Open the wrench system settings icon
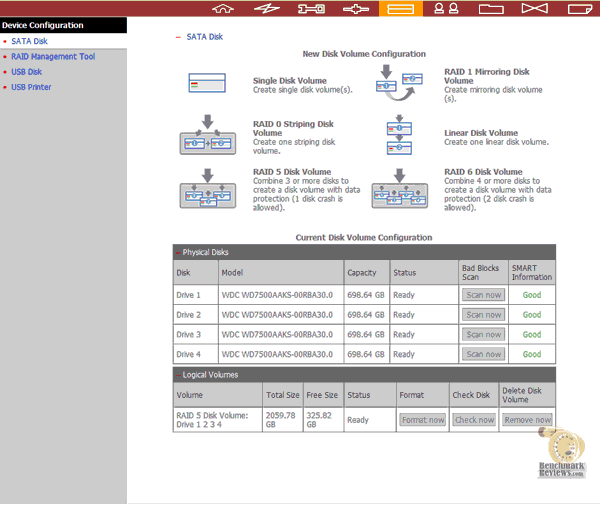 pos(311,8)
